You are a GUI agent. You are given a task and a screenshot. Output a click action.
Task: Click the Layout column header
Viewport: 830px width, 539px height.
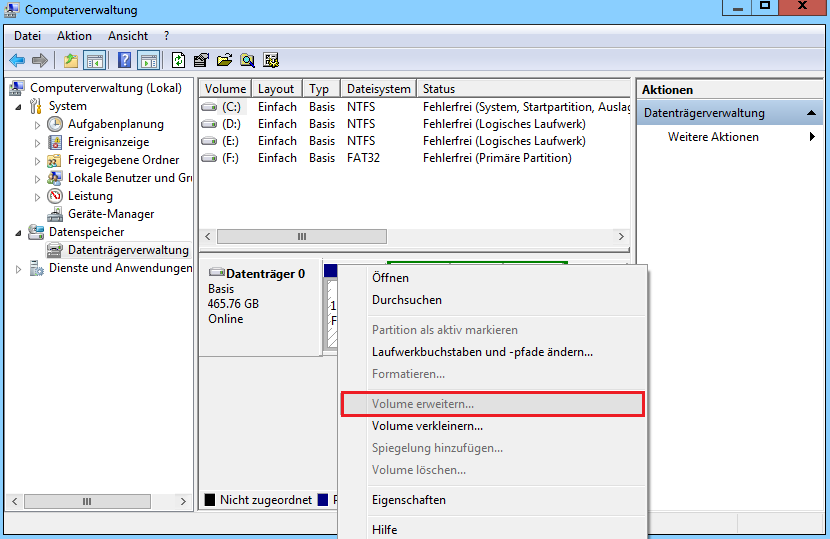pyautogui.click(x=276, y=89)
